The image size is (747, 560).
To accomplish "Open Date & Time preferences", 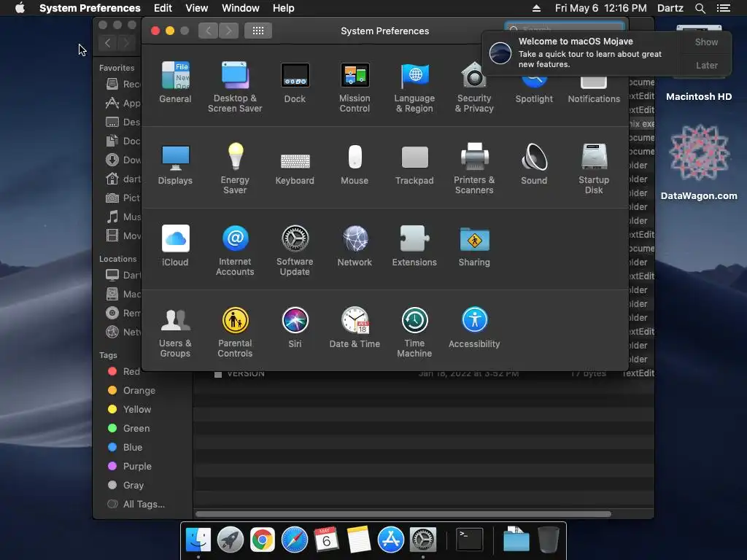I will tap(355, 327).
